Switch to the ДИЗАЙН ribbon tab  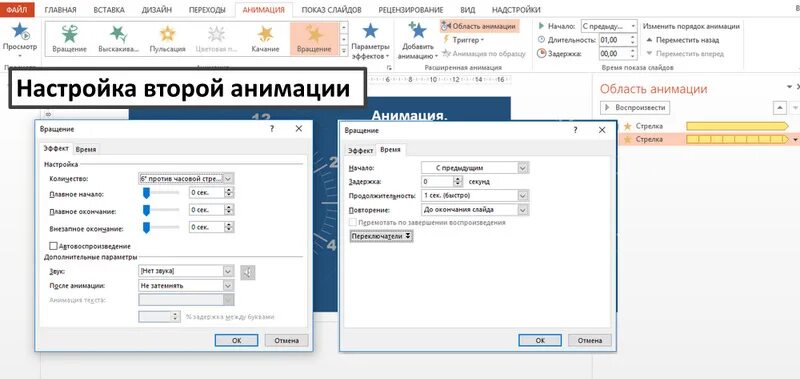(157, 10)
